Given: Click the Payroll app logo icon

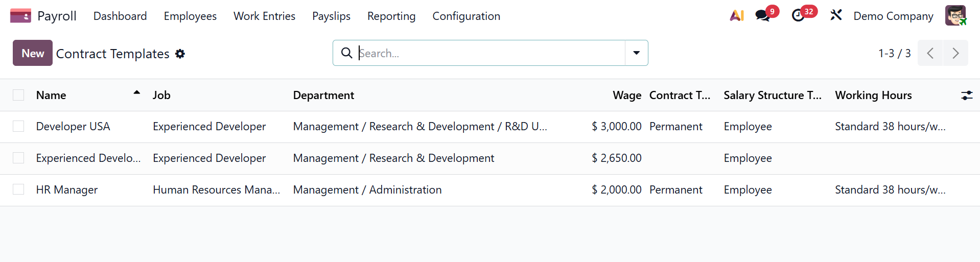Looking at the screenshot, I should click(20, 16).
